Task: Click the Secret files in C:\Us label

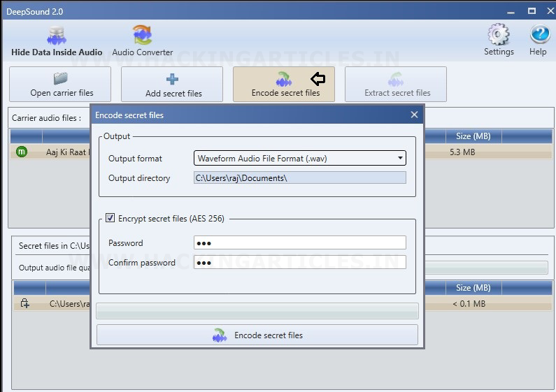Action: (54, 246)
